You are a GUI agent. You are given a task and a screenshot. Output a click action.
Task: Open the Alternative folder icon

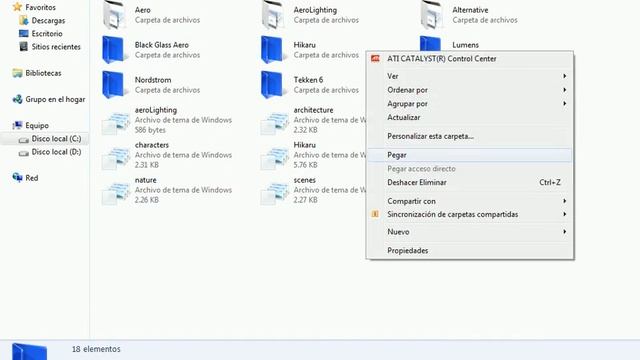[x=432, y=15]
